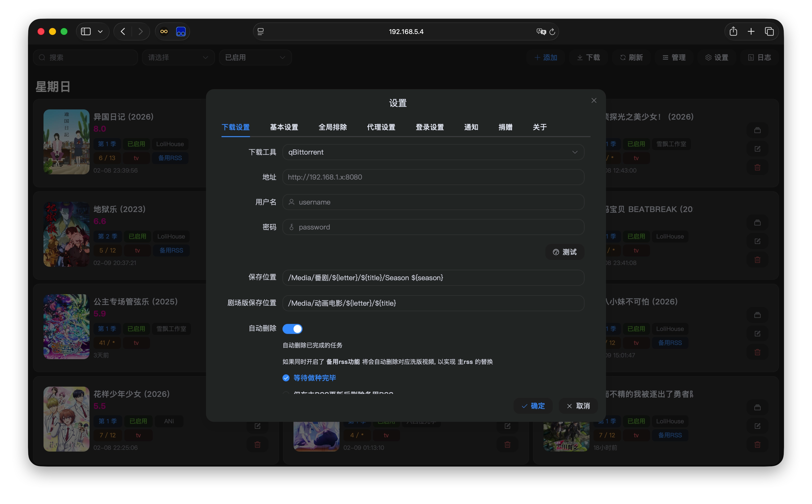Click the 测试 test connection button
The width and height of the screenshot is (812, 504).
coord(564,252)
